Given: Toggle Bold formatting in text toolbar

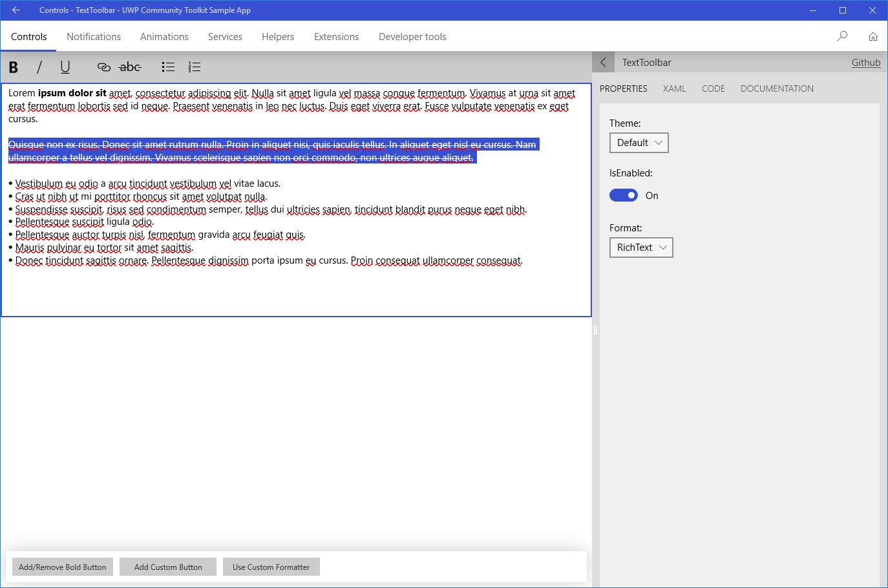Looking at the screenshot, I should [14, 67].
